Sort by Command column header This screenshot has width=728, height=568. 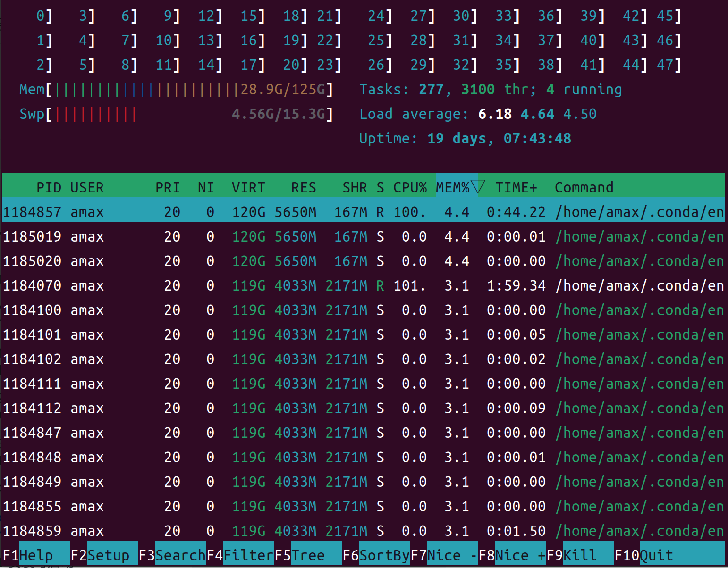tap(584, 187)
